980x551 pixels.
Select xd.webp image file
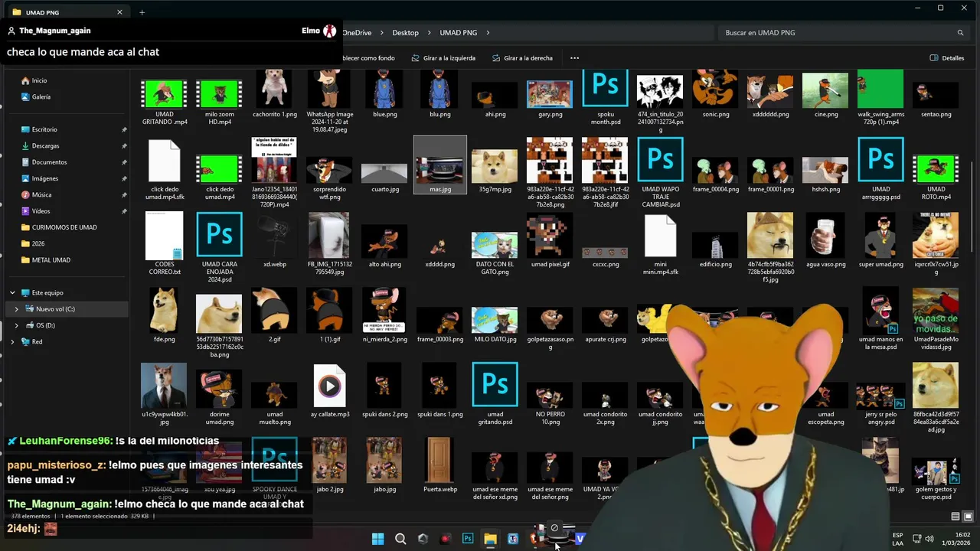click(x=275, y=240)
